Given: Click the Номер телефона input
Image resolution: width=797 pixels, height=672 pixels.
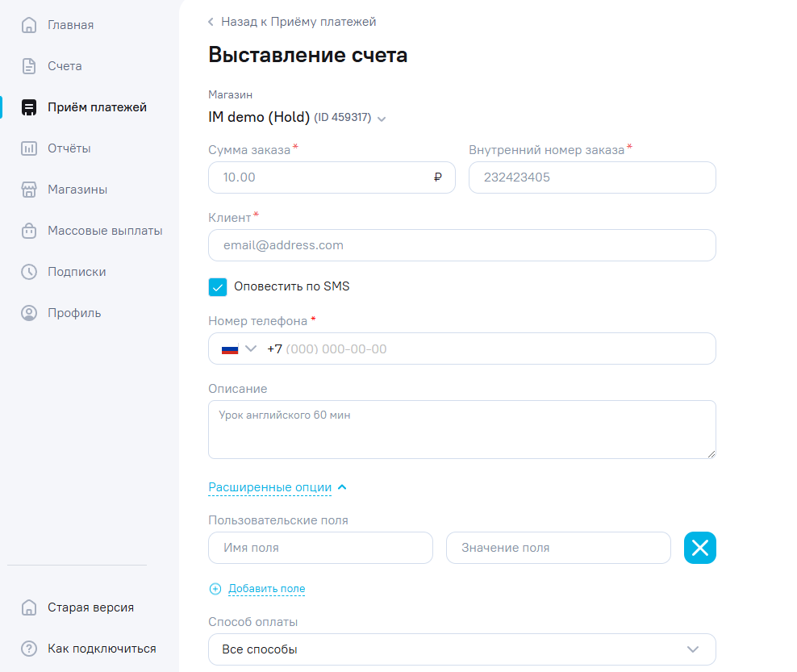Looking at the screenshot, I should click(462, 349).
